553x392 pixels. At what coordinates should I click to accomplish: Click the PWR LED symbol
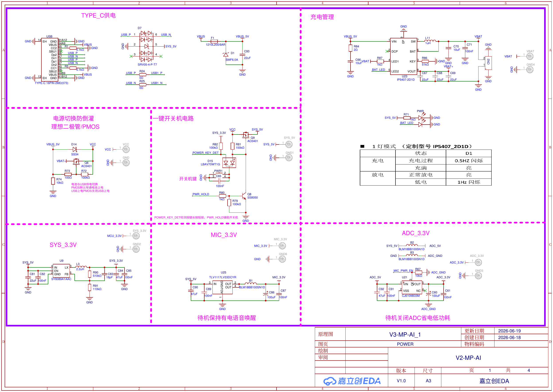(421, 118)
